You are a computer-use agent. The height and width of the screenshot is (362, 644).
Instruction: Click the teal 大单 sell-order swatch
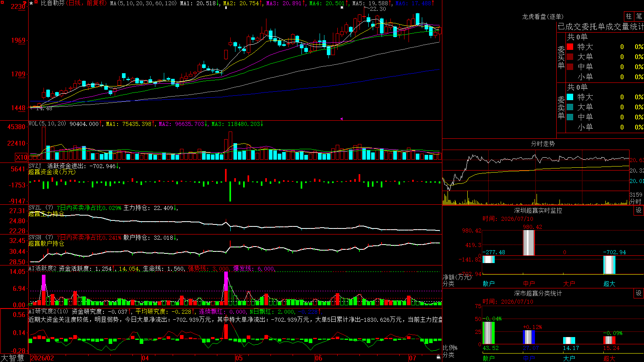(570, 107)
